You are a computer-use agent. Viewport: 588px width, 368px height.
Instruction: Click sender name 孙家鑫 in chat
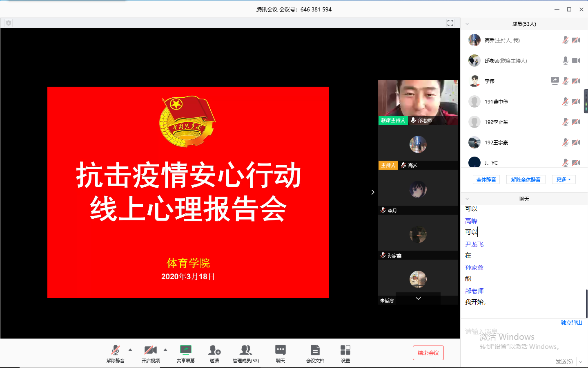tap(474, 267)
